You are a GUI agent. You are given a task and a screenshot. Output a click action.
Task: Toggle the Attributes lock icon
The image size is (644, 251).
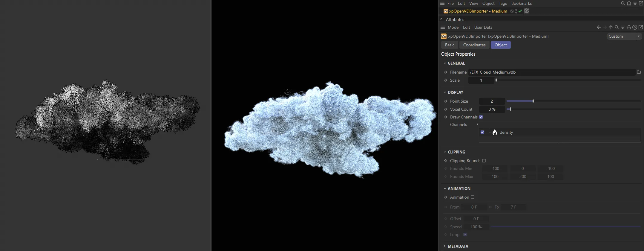629,27
